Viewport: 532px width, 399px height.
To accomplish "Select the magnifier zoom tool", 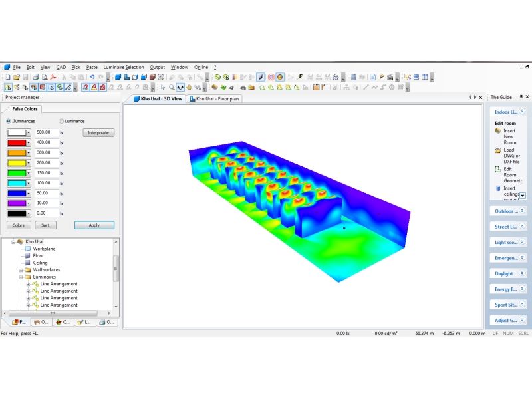I will tap(172, 87).
